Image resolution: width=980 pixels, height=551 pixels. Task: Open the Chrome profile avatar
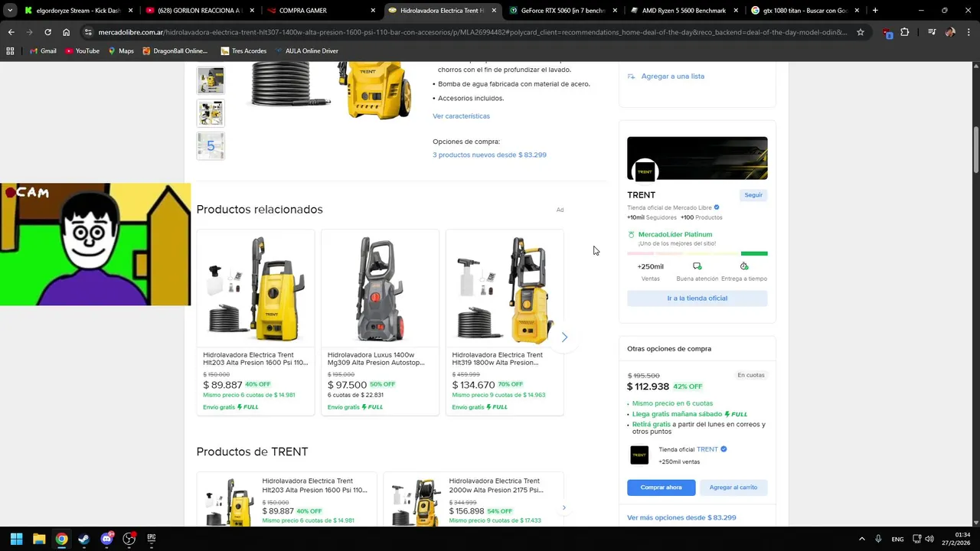[x=950, y=32]
